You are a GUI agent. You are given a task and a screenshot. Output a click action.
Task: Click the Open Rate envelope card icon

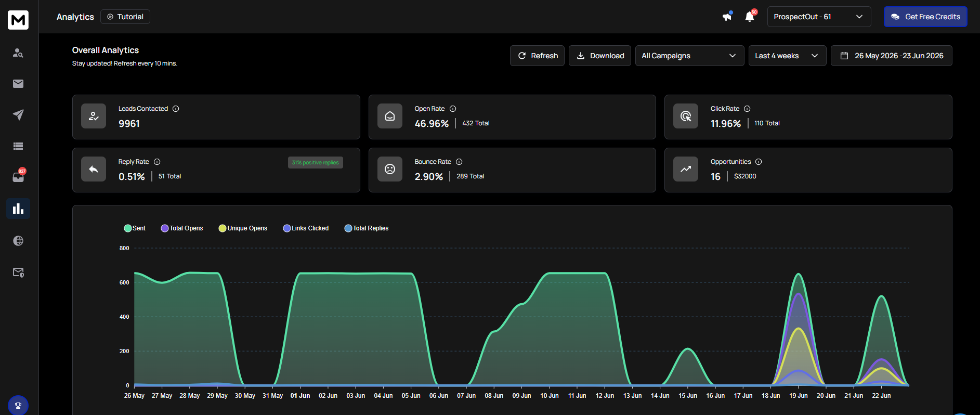390,116
